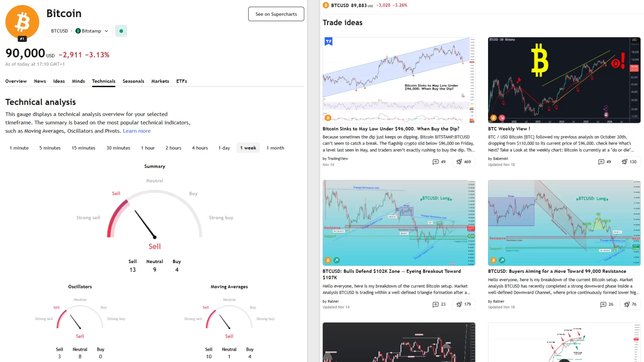Switch timeframe to 1 month
This screenshot has width=644, height=362.
point(275,148)
